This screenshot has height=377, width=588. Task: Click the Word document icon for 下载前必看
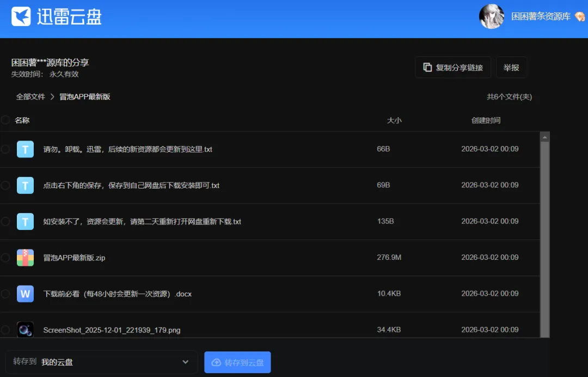pos(25,294)
